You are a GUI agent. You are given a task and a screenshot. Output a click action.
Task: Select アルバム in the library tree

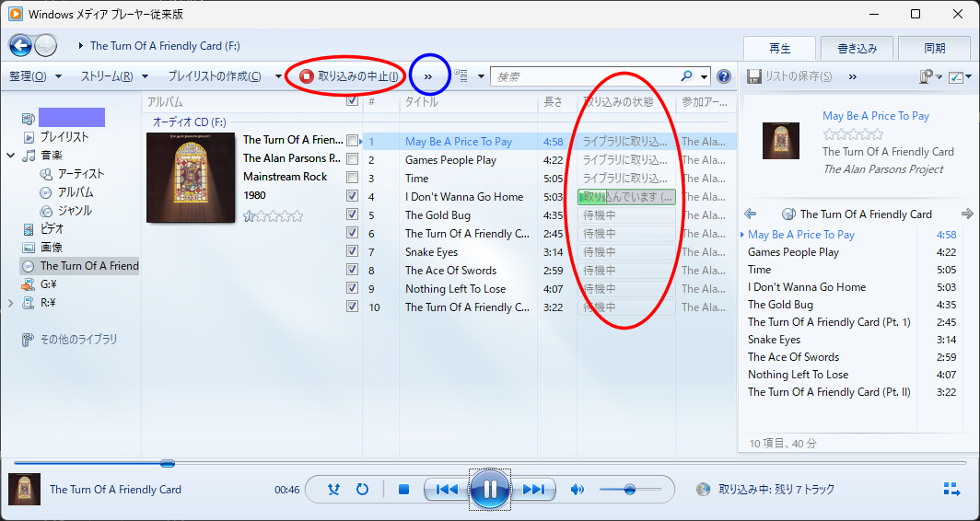(x=75, y=192)
